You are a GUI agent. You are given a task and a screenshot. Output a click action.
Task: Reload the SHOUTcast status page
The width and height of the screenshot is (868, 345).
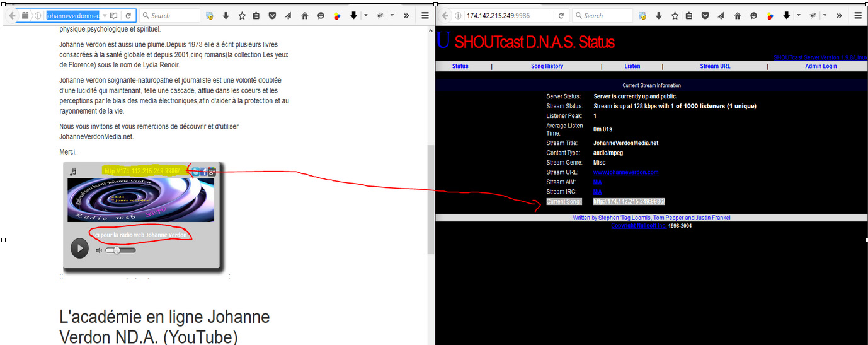pyautogui.click(x=561, y=15)
